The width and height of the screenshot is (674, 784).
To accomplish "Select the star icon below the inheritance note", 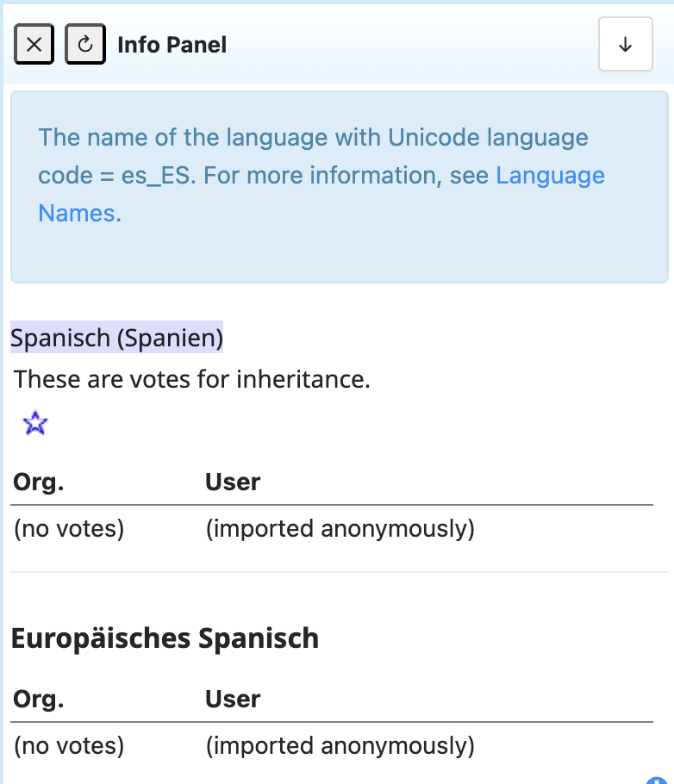I will point(34,423).
